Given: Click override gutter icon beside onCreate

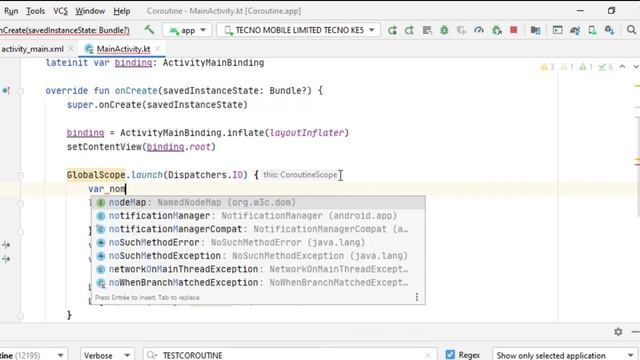Looking at the screenshot, I should tap(6, 91).
